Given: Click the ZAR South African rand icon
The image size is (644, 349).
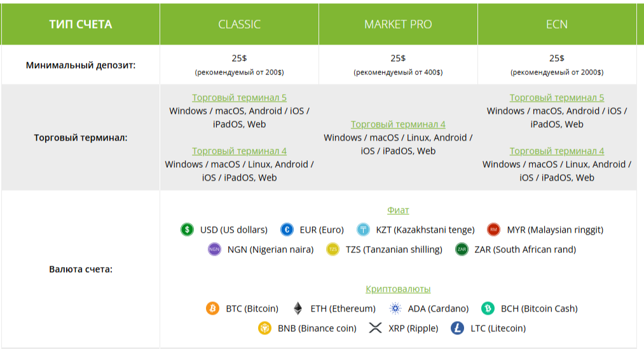Looking at the screenshot, I should (x=462, y=249).
